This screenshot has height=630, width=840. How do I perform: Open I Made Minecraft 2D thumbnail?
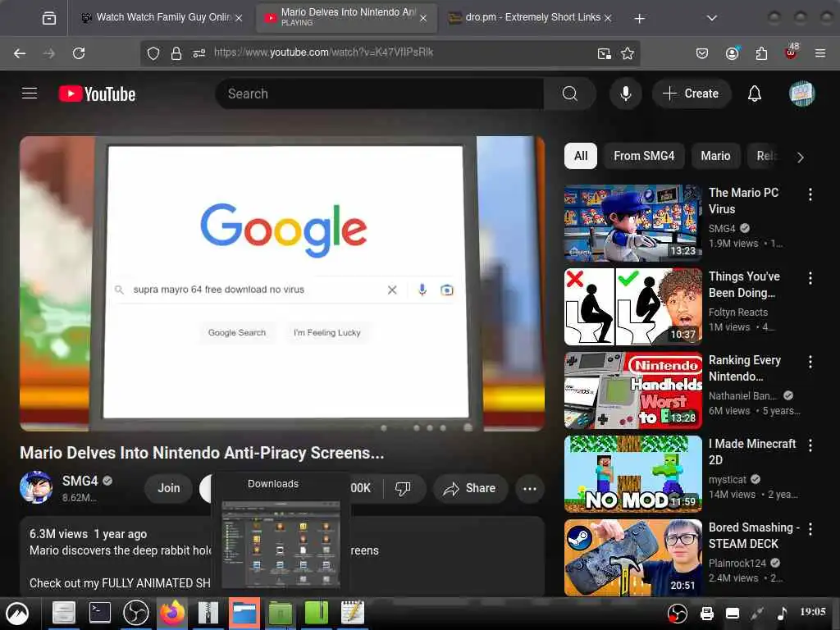pos(632,473)
